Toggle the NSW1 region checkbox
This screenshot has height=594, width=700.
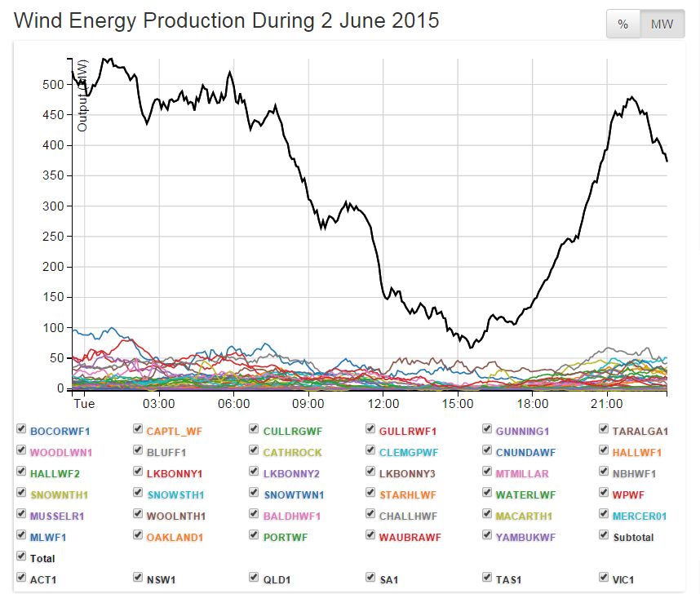[138, 578]
